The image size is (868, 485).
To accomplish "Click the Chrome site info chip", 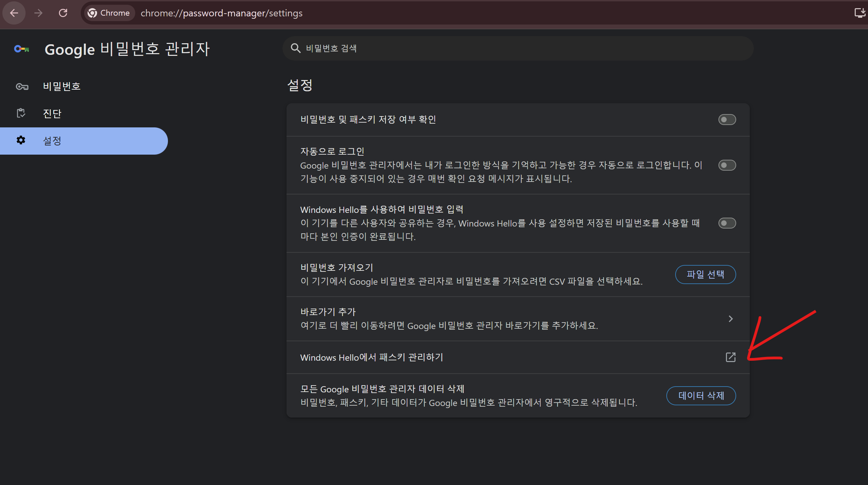I will pyautogui.click(x=109, y=13).
